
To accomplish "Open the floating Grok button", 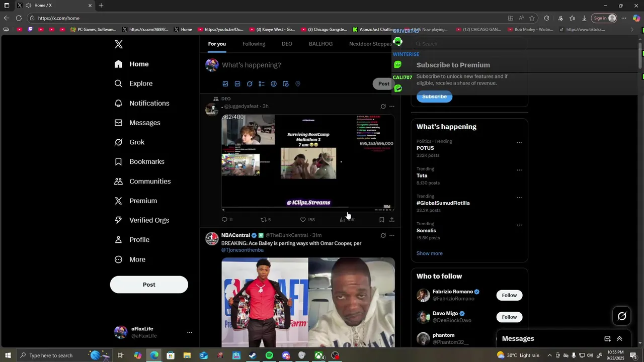I will click(x=622, y=316).
